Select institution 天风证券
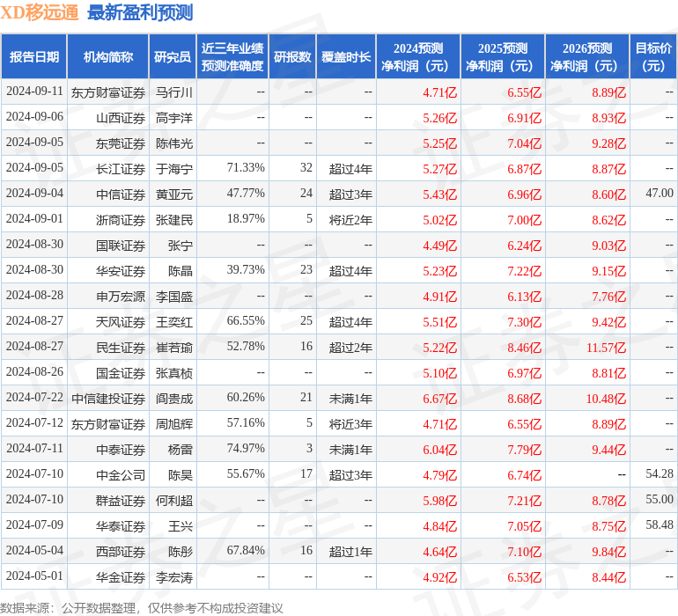This screenshot has width=678, height=616. (x=121, y=321)
